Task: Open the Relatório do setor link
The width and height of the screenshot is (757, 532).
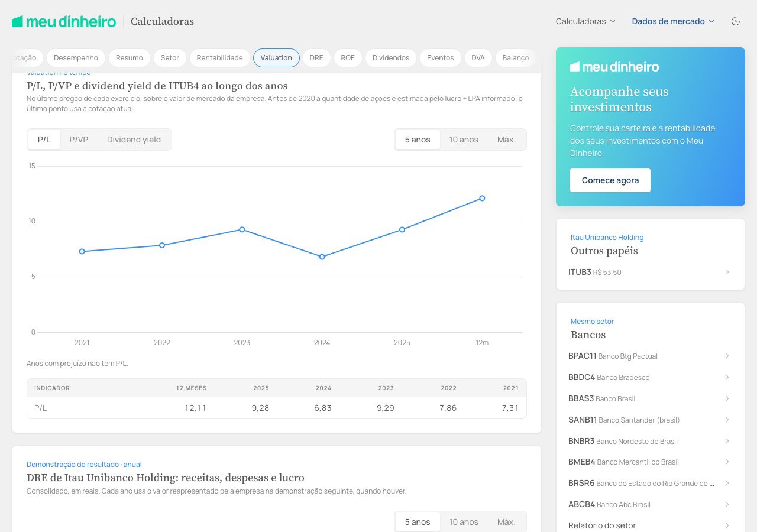Action: tap(649, 525)
